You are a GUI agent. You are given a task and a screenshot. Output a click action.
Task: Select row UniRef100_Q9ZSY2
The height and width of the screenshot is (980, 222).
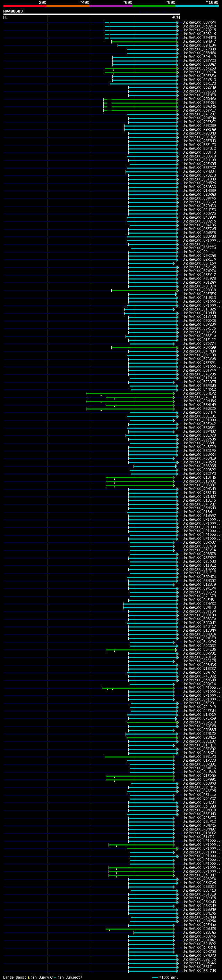pos(199,122)
